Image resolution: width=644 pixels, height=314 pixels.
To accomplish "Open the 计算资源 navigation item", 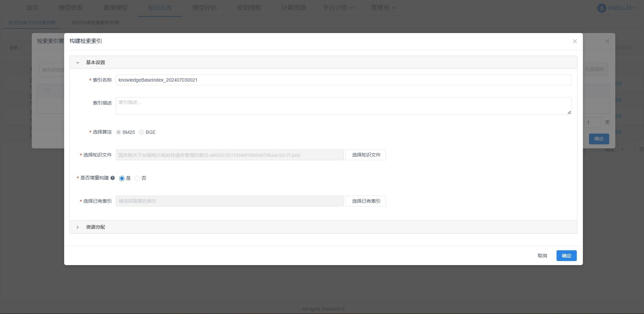I will (x=294, y=8).
